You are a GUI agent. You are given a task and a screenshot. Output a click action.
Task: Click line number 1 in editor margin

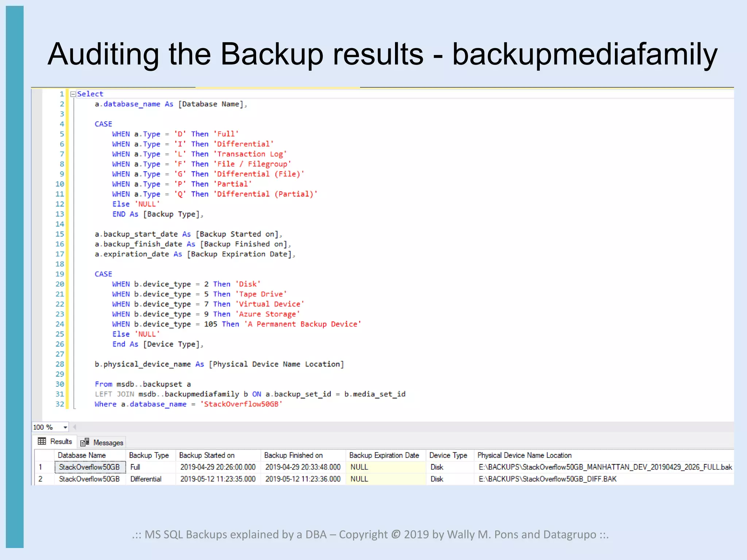(x=62, y=94)
